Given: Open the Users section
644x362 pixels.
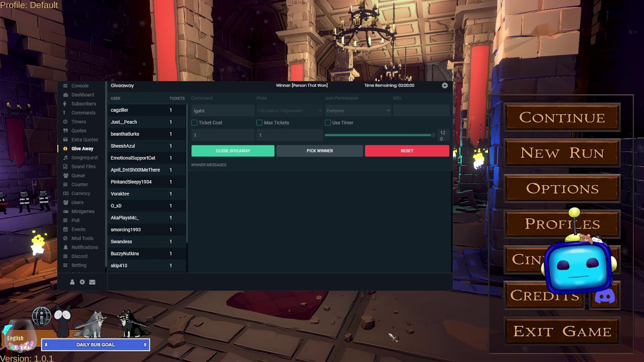Looking at the screenshot, I should [x=77, y=203].
